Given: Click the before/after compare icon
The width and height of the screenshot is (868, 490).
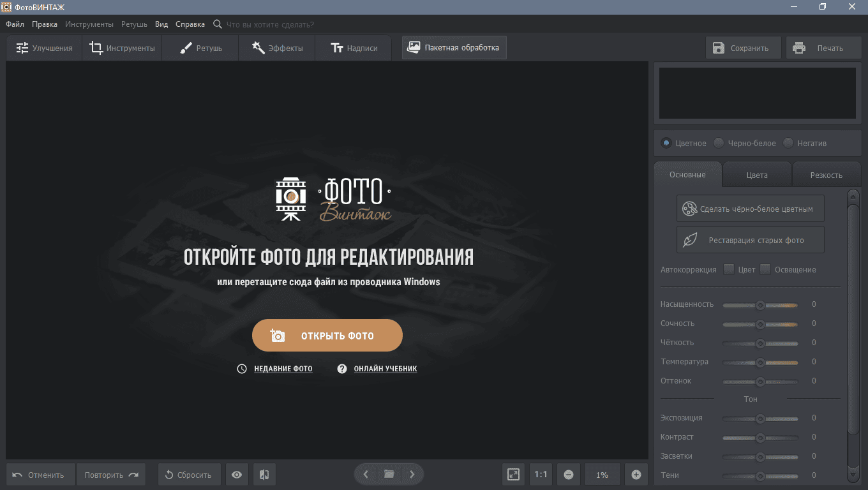Looking at the screenshot, I should tap(264, 475).
